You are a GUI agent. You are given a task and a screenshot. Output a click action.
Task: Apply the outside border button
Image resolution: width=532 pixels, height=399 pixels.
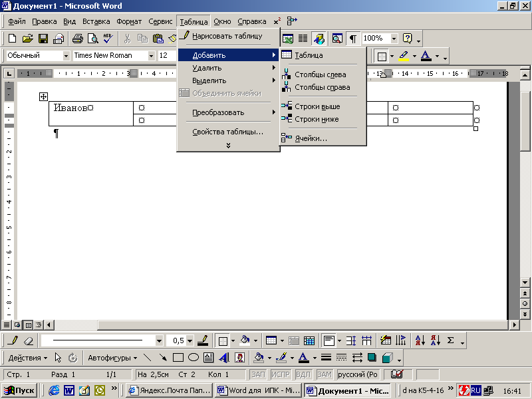[x=223, y=340]
